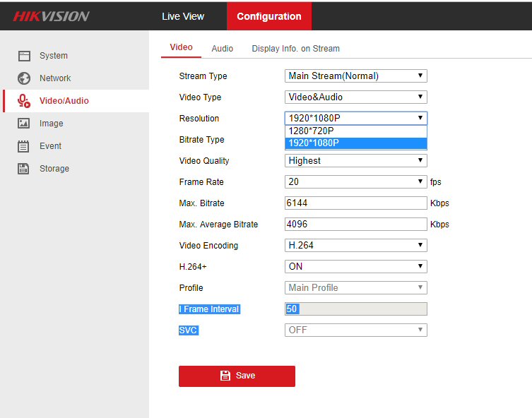Viewport: 532px width, 418px height.
Task: Open the H.264+ ON dropdown
Action: 355,267
